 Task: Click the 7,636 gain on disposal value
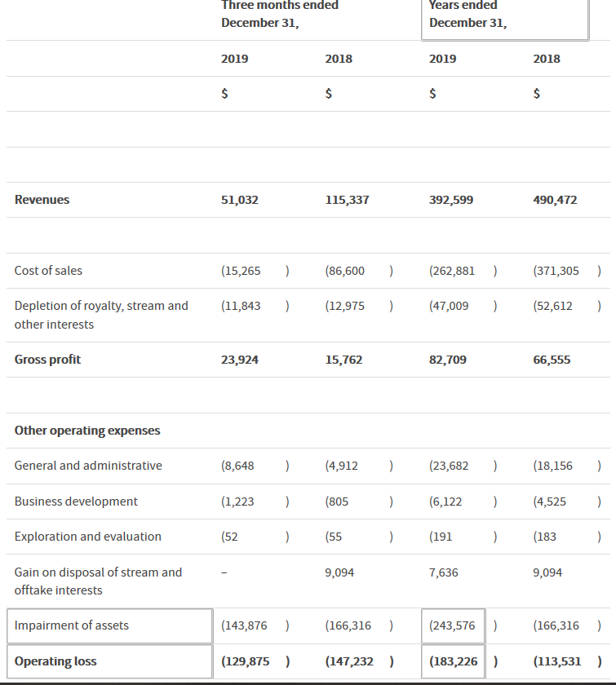point(444,572)
